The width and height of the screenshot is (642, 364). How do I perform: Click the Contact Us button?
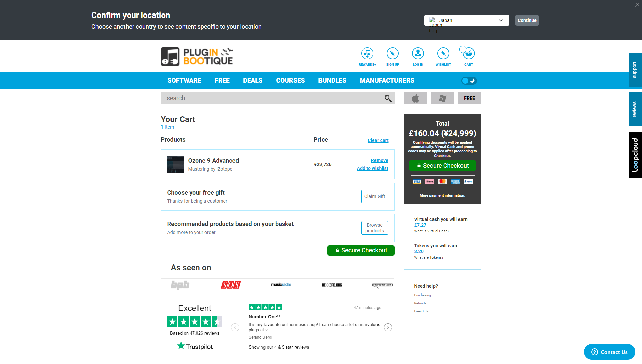point(609,352)
